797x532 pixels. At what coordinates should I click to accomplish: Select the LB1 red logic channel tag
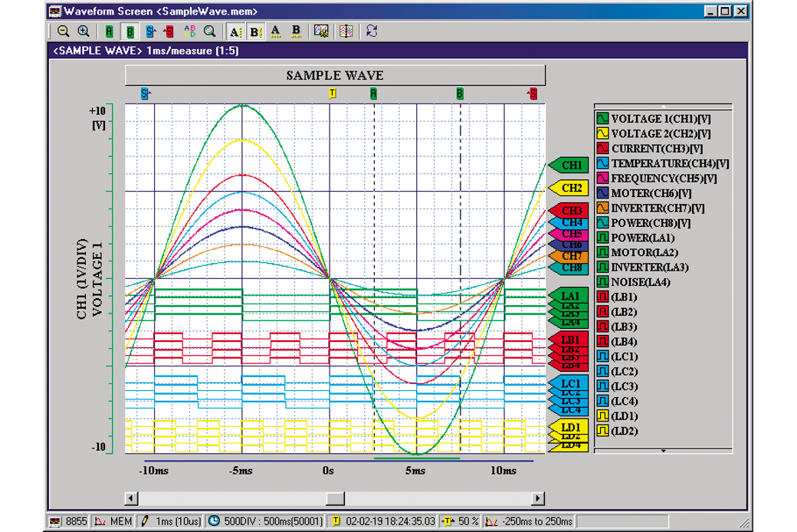click(x=570, y=339)
